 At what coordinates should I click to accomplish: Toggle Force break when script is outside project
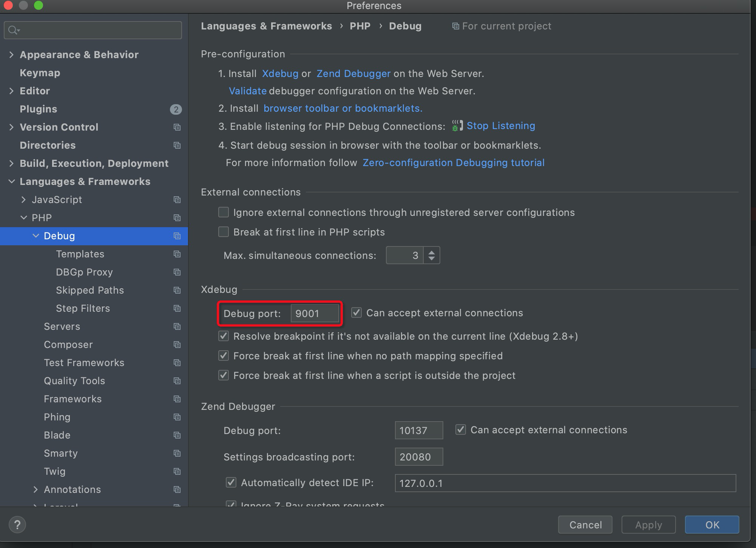[224, 375]
